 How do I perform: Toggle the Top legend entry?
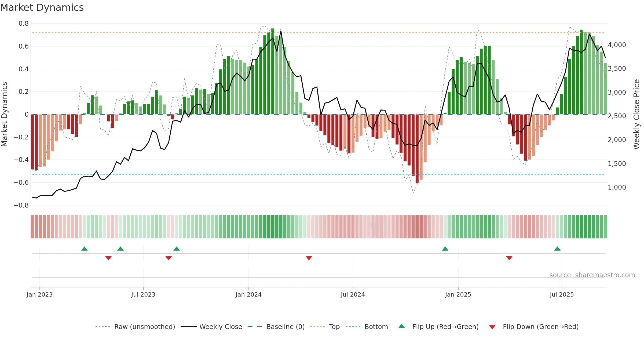tap(325, 327)
